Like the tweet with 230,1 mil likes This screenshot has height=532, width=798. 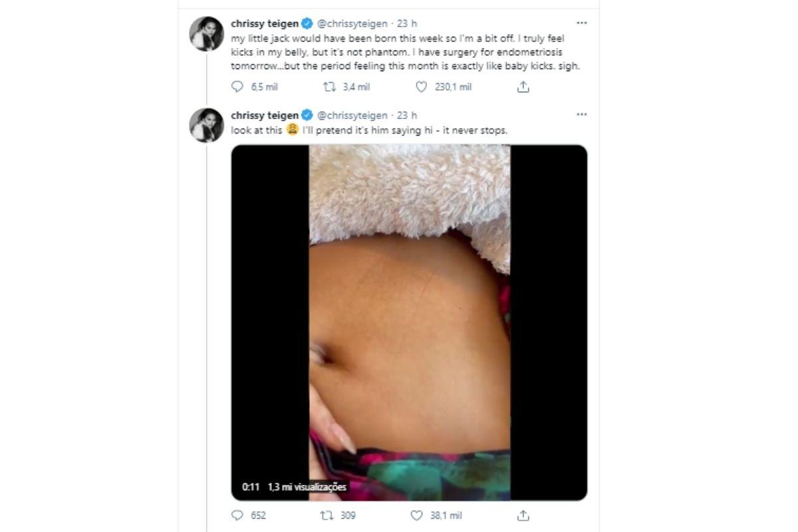(x=421, y=87)
